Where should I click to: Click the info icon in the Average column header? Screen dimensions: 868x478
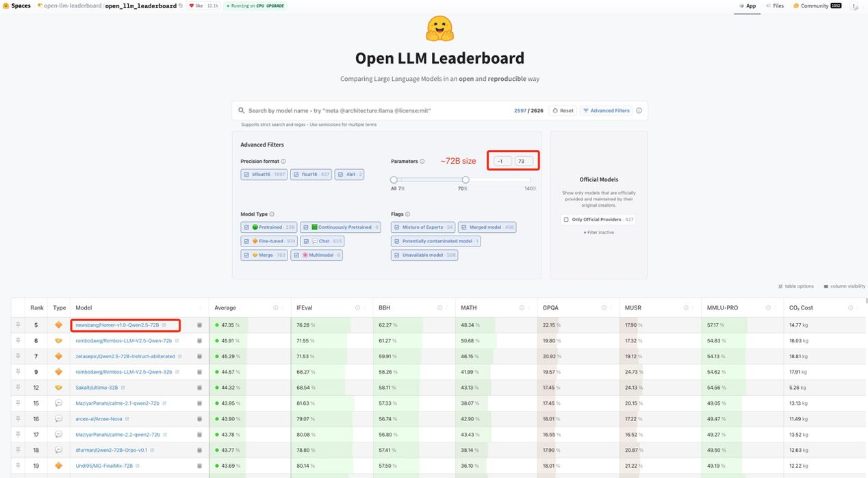[x=276, y=308]
